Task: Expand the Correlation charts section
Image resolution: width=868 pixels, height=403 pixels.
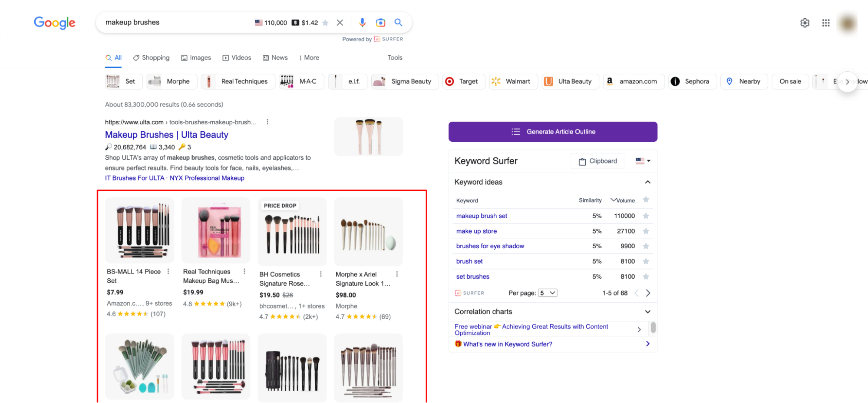Action: tap(647, 311)
